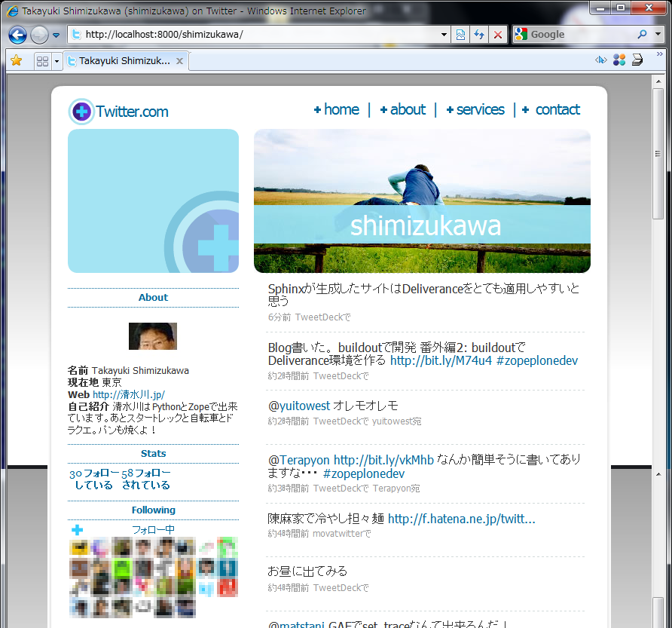
Task: Click the browser Back arrow button
Action: (x=18, y=35)
